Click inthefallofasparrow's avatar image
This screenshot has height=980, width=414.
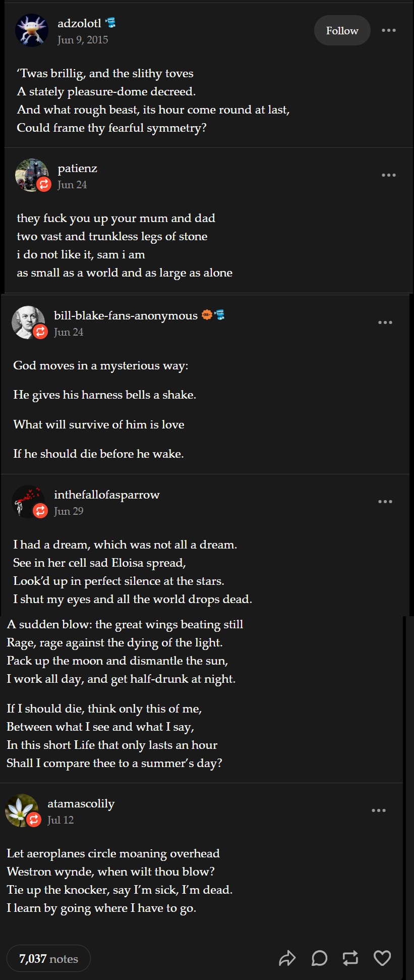click(x=28, y=501)
